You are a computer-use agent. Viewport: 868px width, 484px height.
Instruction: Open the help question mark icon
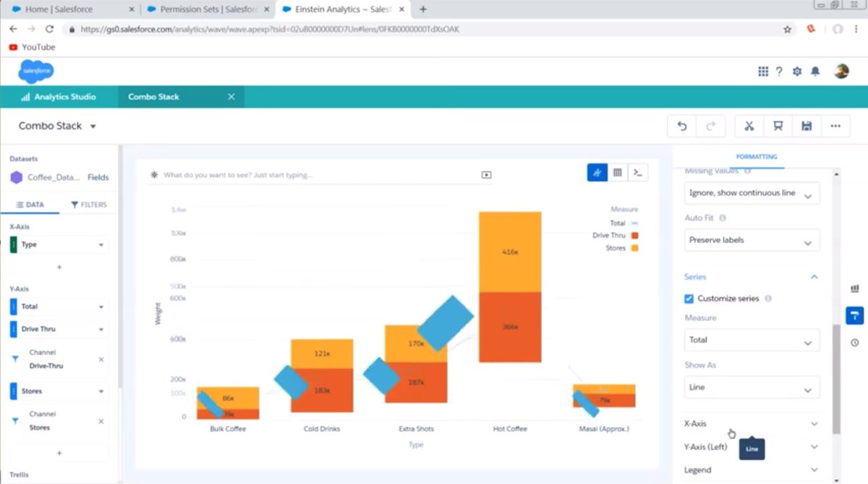coord(779,71)
